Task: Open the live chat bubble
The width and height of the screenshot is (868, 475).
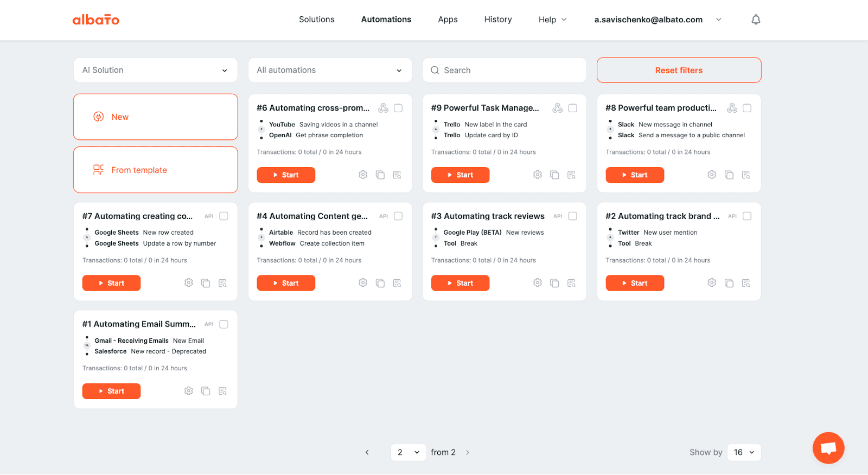Action: point(828,448)
